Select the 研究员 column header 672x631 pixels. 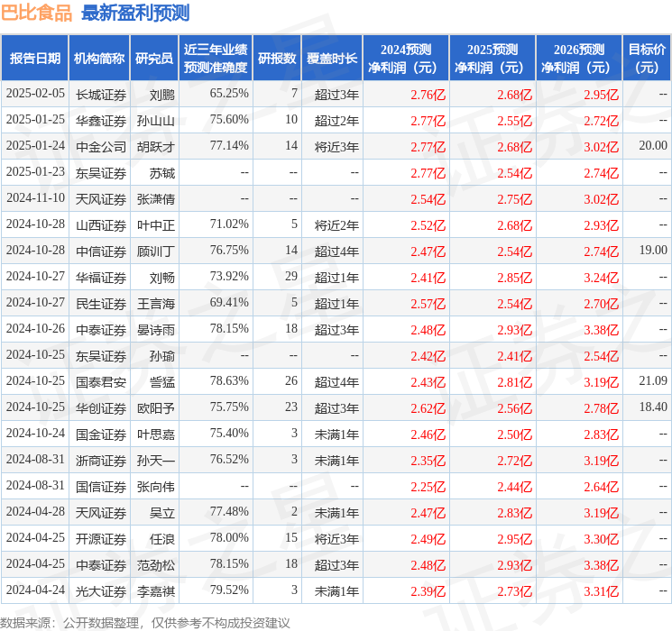pos(154,59)
